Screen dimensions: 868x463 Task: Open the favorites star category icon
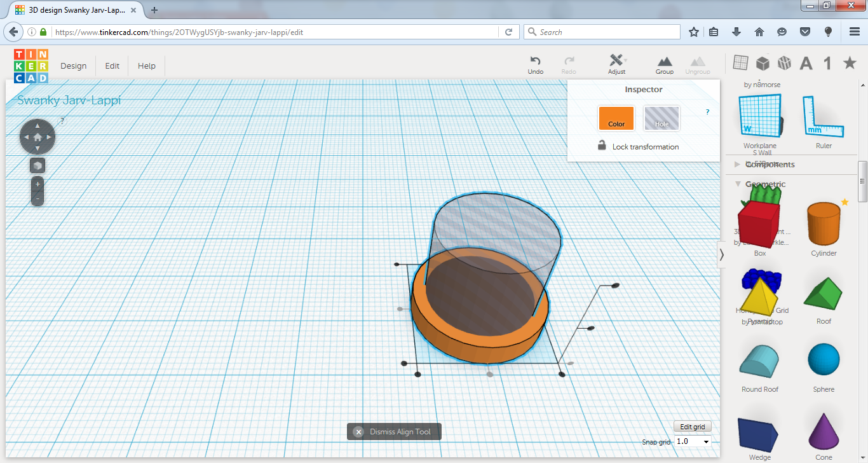click(850, 62)
